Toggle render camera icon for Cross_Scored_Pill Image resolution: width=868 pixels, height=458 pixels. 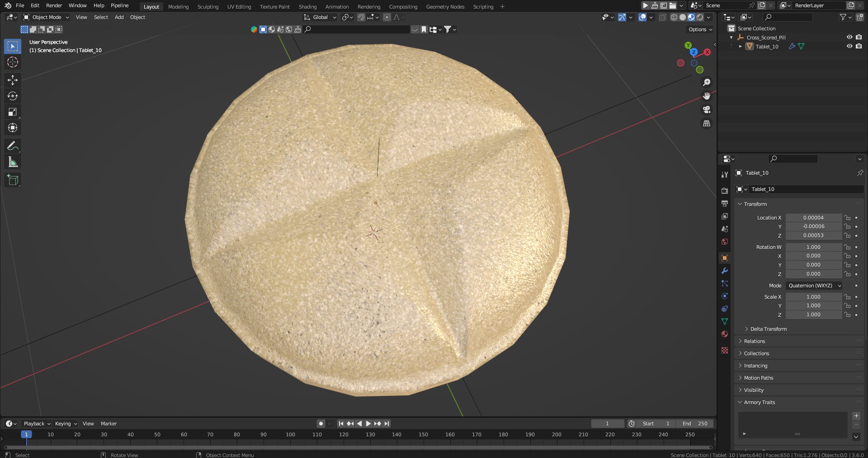click(x=859, y=37)
